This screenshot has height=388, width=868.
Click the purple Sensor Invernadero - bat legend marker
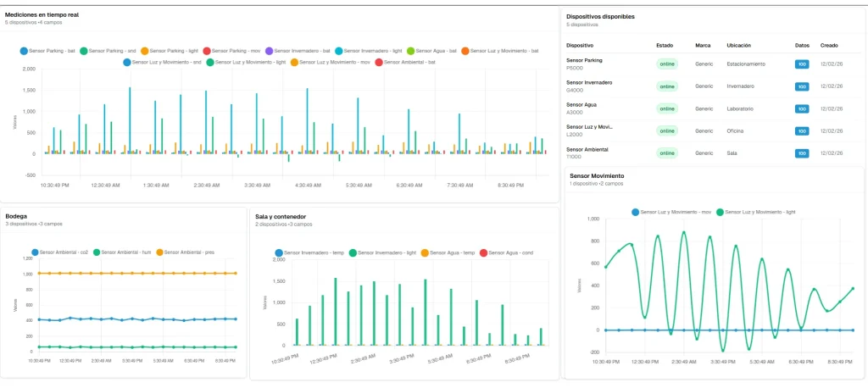[x=269, y=52]
